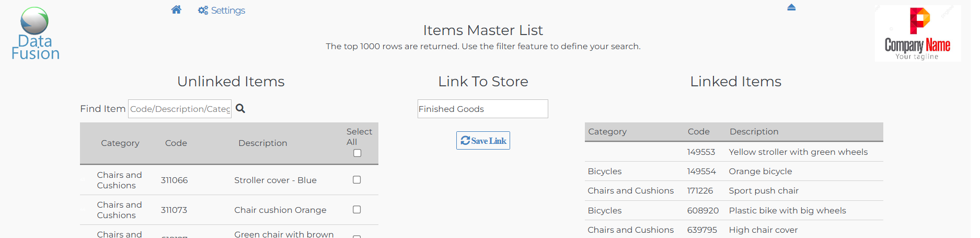Focus the Find Item search field
The width and height of the screenshot is (980, 238).
coord(180,109)
